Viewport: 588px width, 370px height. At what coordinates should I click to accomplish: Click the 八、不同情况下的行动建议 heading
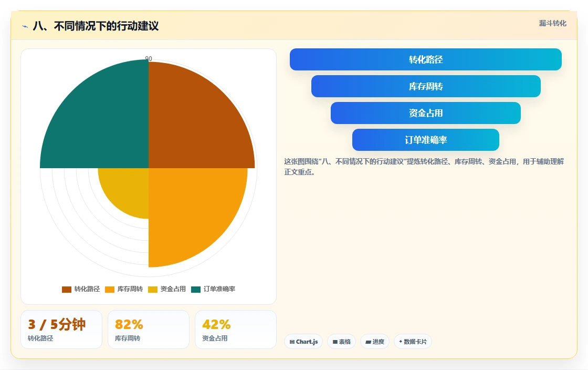pos(96,26)
